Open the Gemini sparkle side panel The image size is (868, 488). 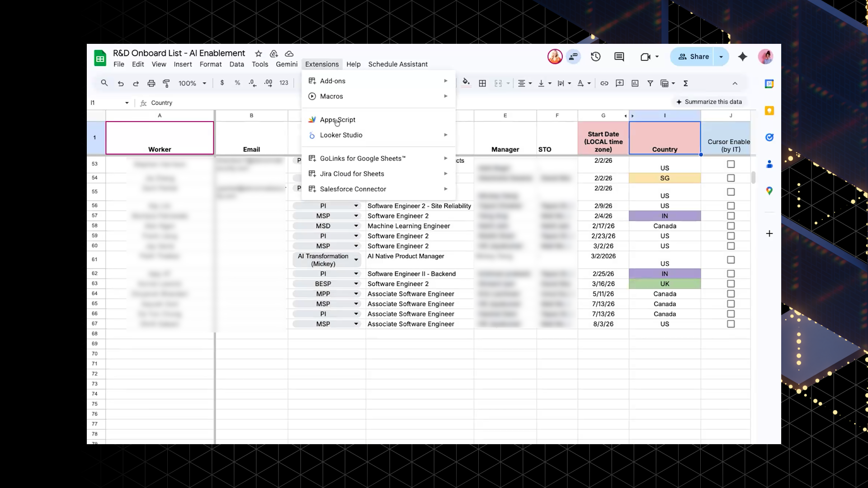pyautogui.click(x=742, y=56)
